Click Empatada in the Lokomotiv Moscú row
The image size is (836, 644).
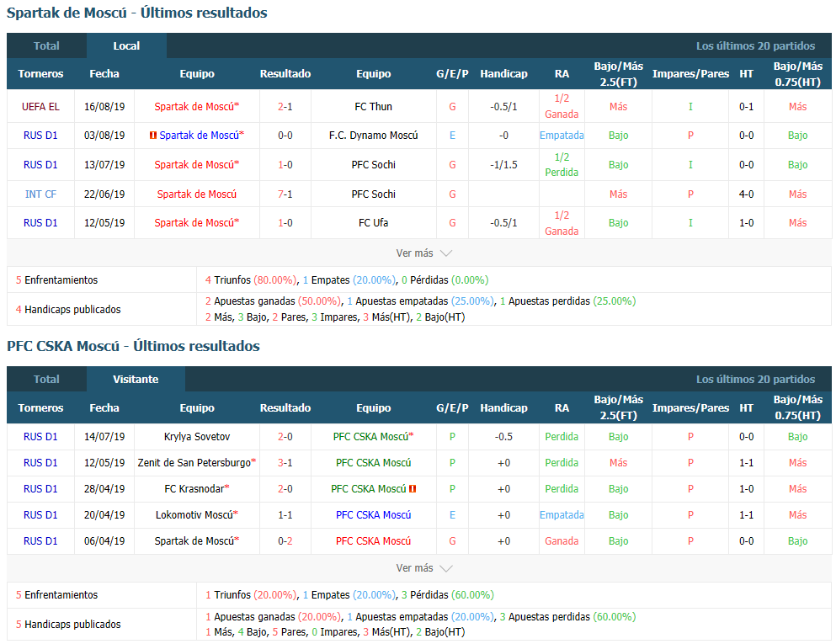tap(562, 515)
